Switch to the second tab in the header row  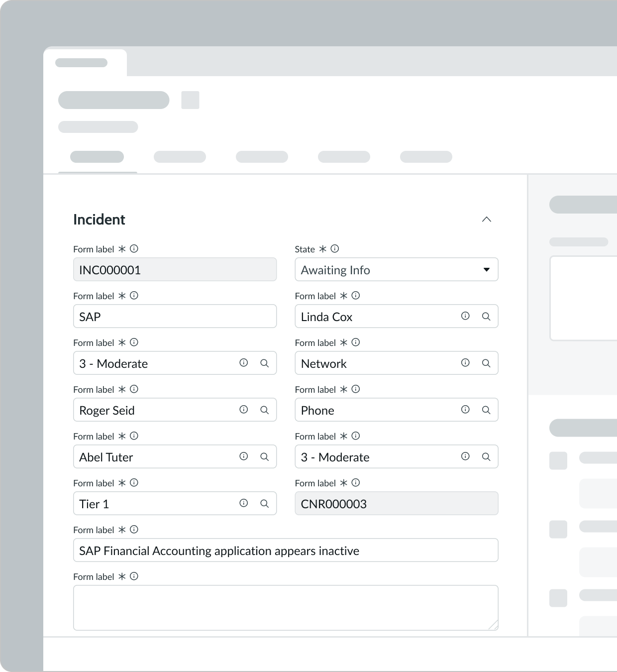coord(180,156)
